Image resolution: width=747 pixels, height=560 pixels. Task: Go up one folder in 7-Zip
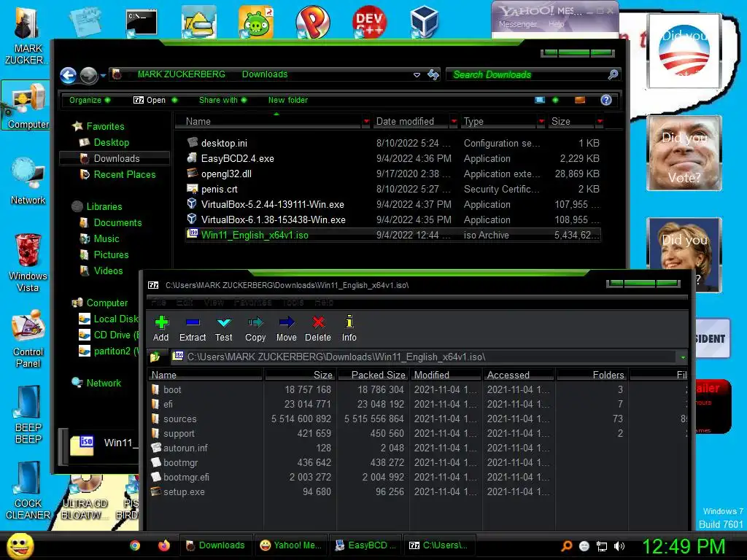pos(155,357)
